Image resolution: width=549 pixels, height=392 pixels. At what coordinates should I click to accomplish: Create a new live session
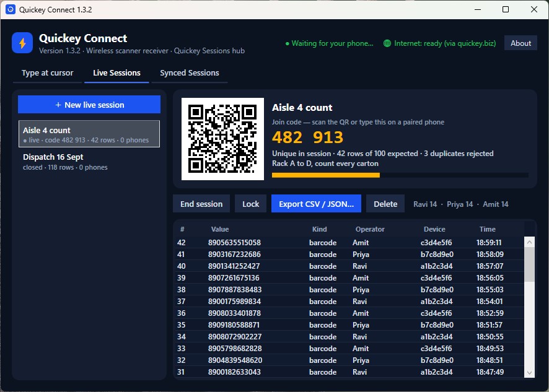(89, 105)
